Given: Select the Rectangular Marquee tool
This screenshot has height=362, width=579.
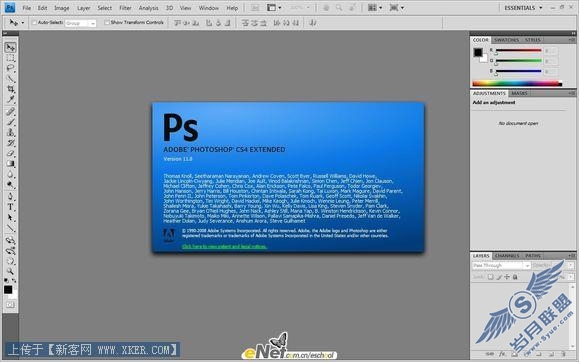Looking at the screenshot, I should click(x=10, y=58).
